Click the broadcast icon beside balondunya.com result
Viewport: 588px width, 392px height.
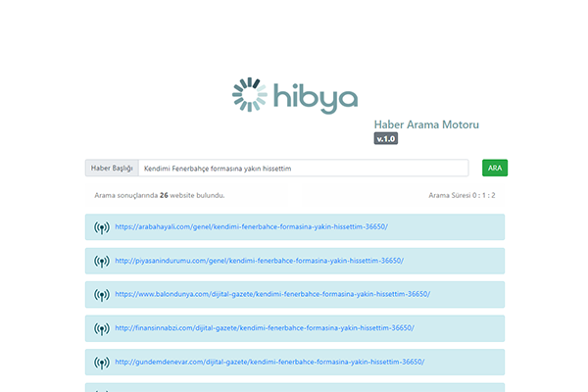click(101, 294)
